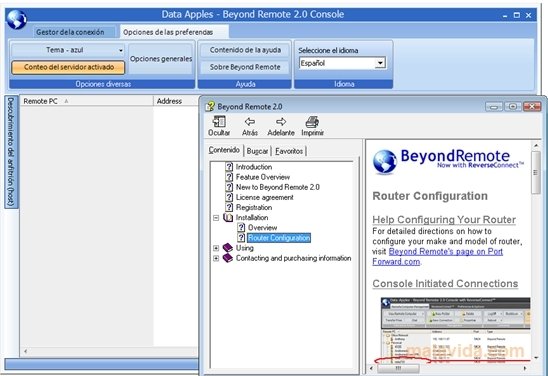Click the help icon beside Router Configuration
Image resolution: width=548 pixels, height=376 pixels.
point(241,238)
